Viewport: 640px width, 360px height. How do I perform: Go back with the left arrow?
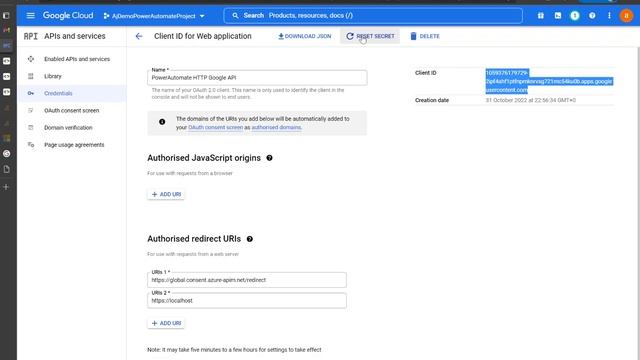pyautogui.click(x=139, y=36)
